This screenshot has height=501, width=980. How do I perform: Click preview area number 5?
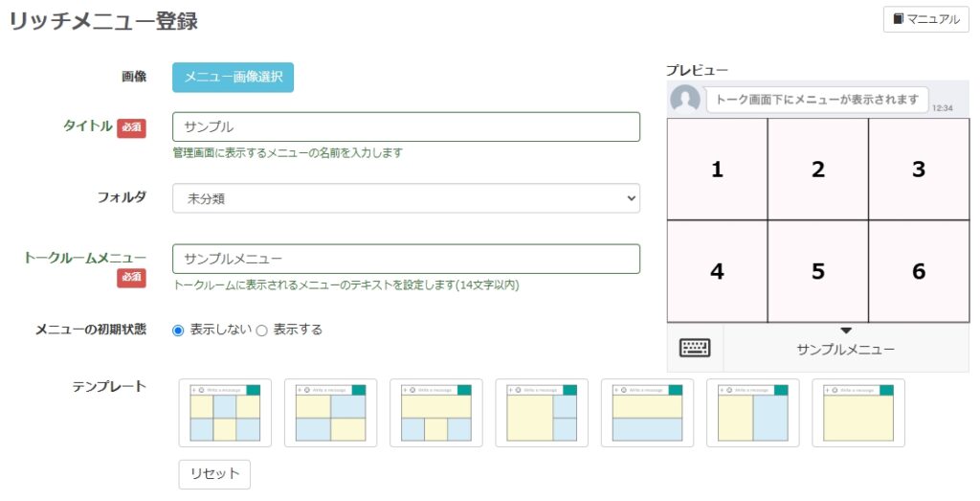(817, 271)
